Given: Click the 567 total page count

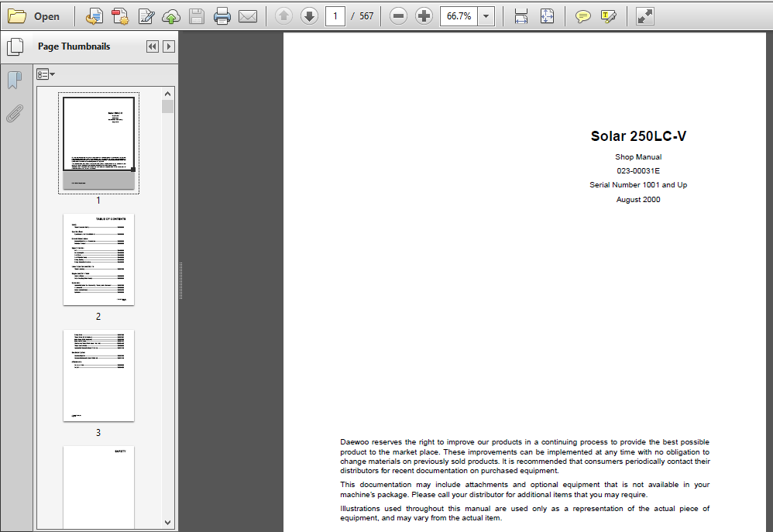Looking at the screenshot, I should pos(366,16).
